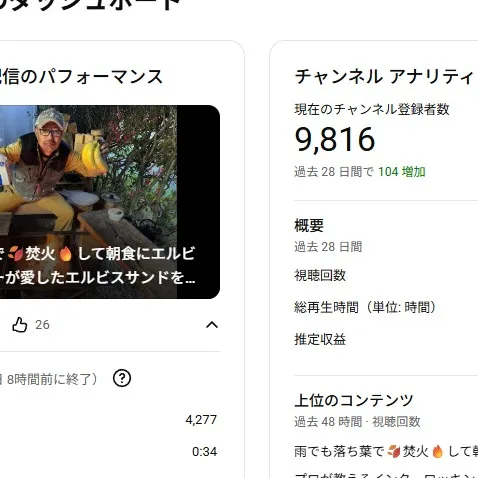The height and width of the screenshot is (478, 478).
Task: Click the 概要 section heading
Action: point(309,226)
